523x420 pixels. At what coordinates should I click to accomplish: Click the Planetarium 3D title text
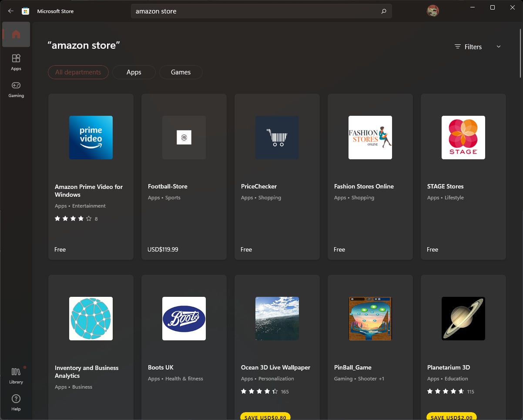click(449, 367)
